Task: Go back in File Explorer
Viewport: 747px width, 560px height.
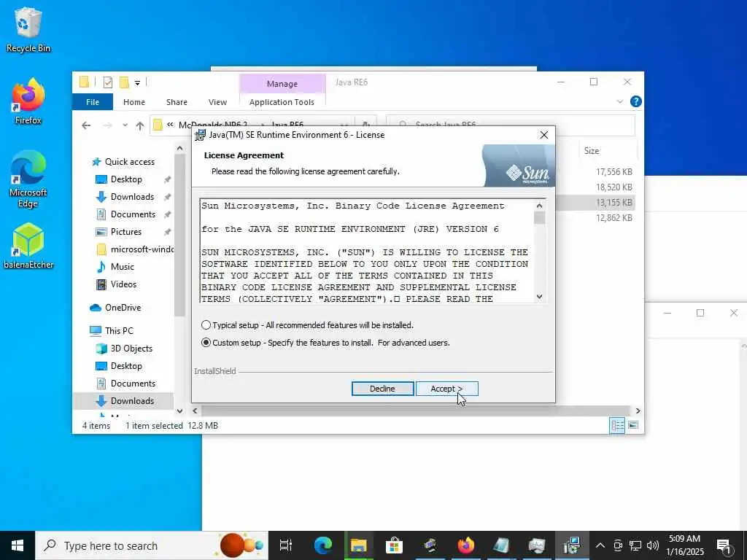Action: pos(86,125)
